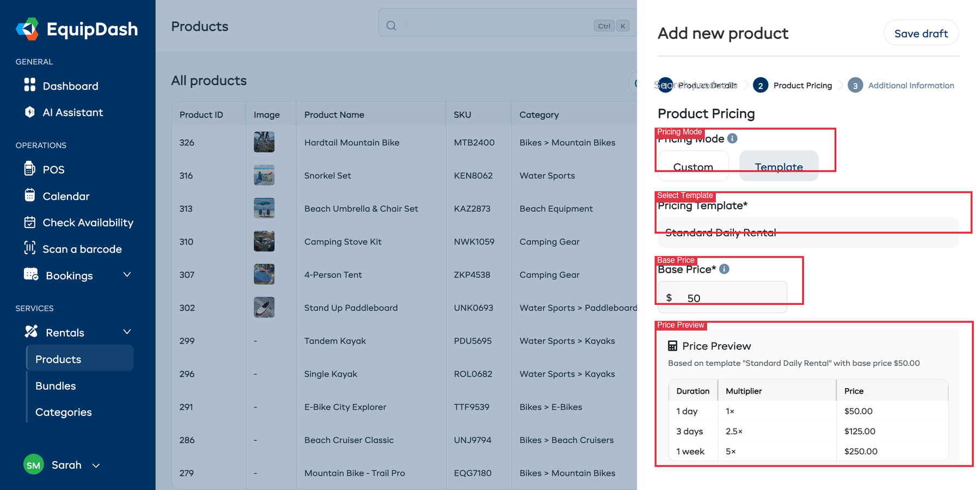Select the Standard Daily Rental template field
The width and height of the screenshot is (980, 490).
808,231
